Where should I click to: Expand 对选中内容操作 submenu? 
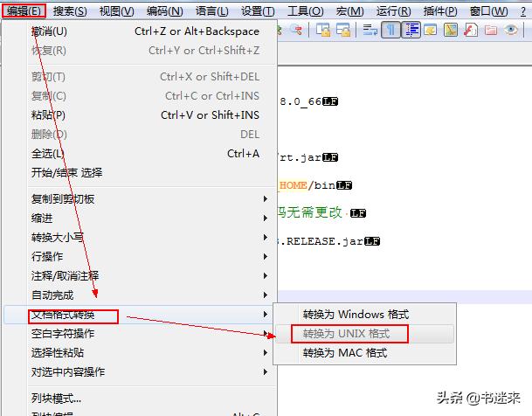[x=140, y=372]
